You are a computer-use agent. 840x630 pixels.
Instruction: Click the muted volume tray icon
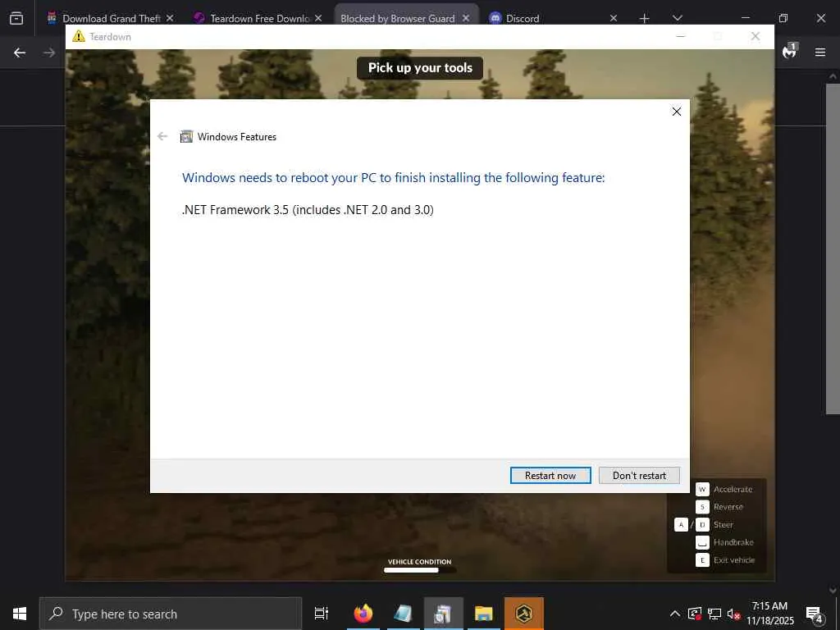[733, 614]
